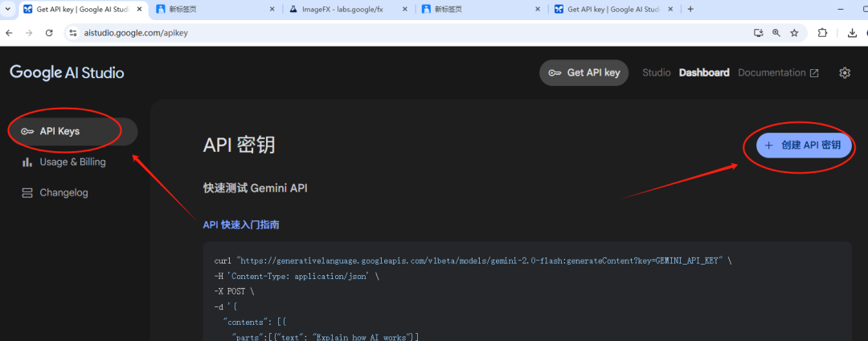868x341 pixels.
Task: Select API Keys in the sidebar
Action: point(72,131)
